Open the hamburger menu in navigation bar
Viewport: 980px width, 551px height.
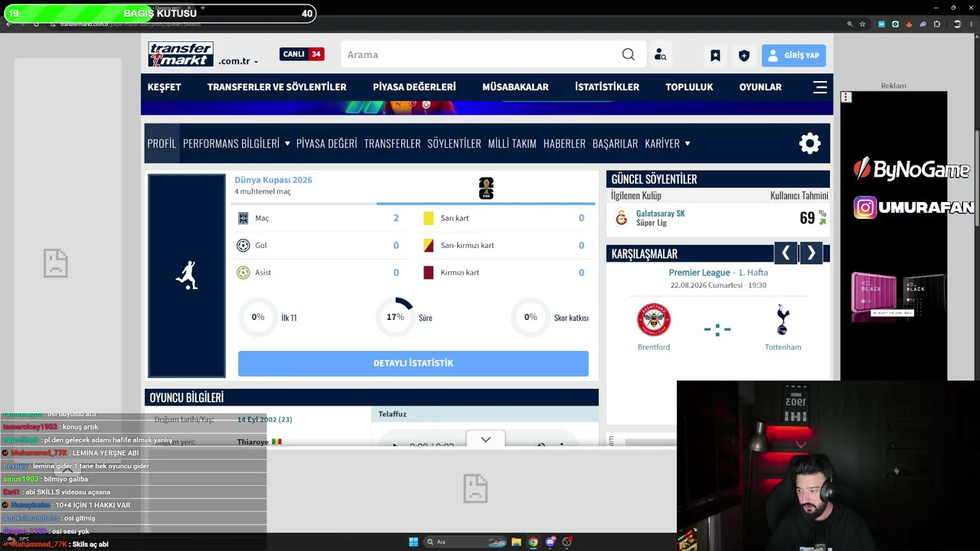click(820, 87)
